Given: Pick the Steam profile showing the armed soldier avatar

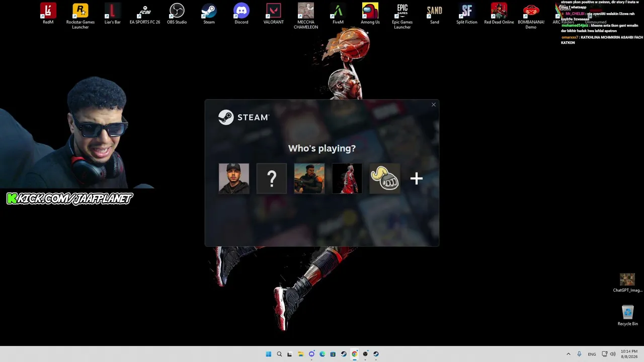Looking at the screenshot, I should point(309,178).
